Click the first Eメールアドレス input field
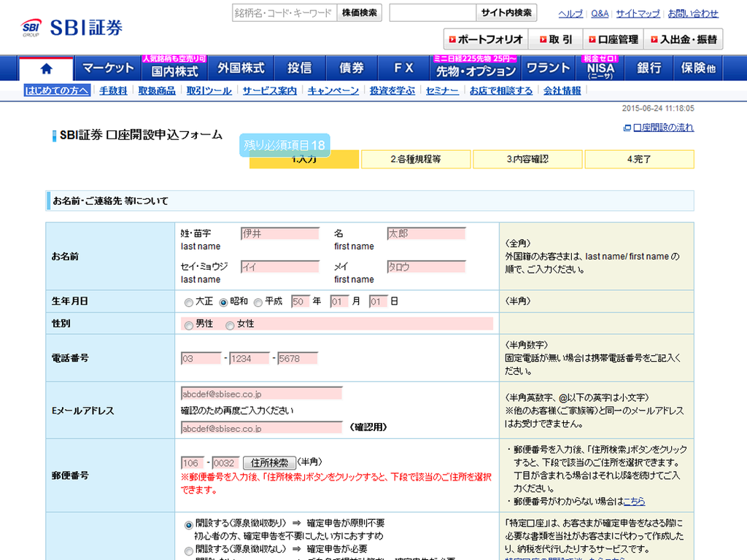The image size is (747, 560). (261, 394)
